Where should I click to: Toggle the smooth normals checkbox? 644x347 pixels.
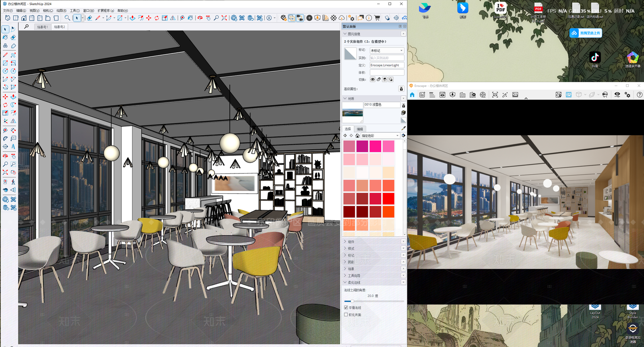(346, 308)
